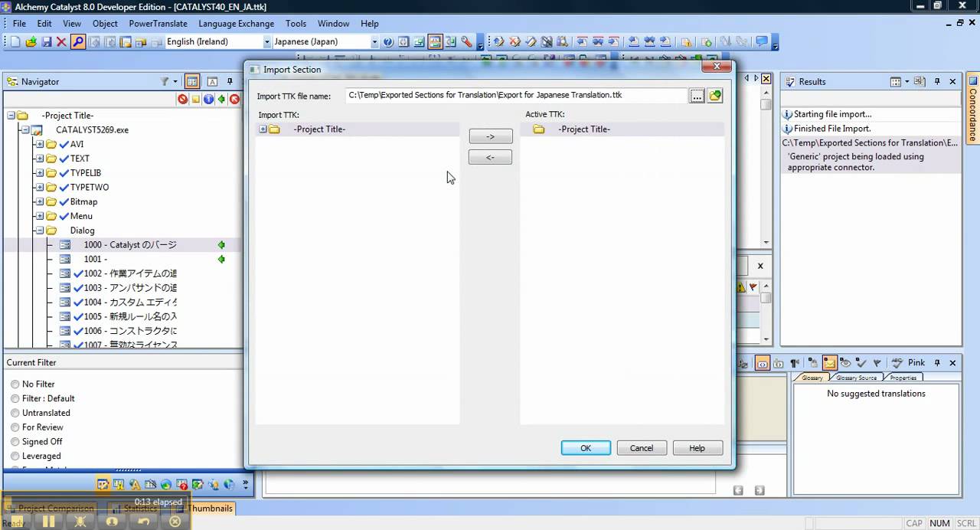Click the red stop icon in Navigator
Viewport: 980px width, 530px height.
coord(182,99)
